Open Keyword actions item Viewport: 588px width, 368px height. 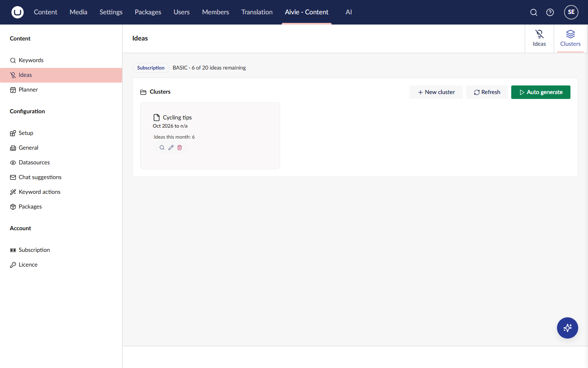click(x=61, y=192)
